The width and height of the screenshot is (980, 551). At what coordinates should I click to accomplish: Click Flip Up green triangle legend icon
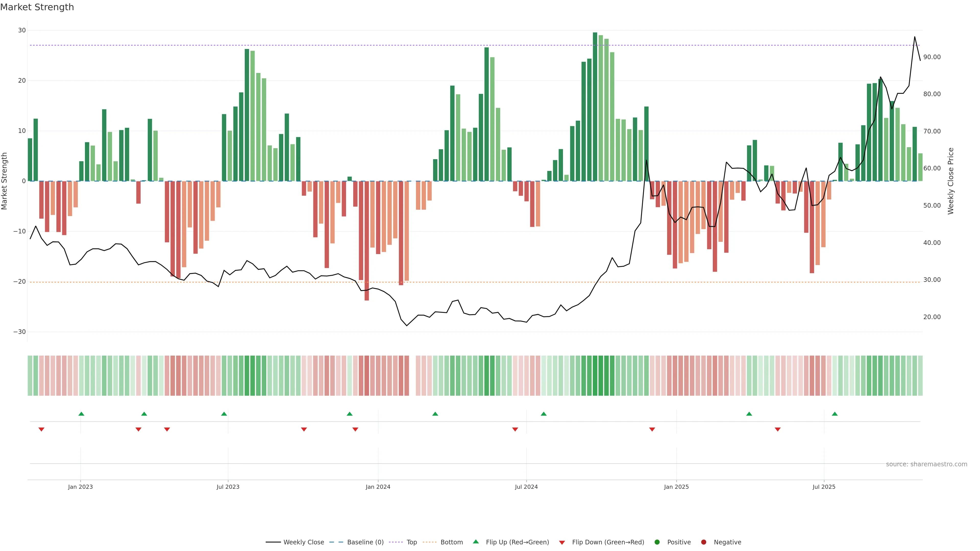click(x=475, y=542)
